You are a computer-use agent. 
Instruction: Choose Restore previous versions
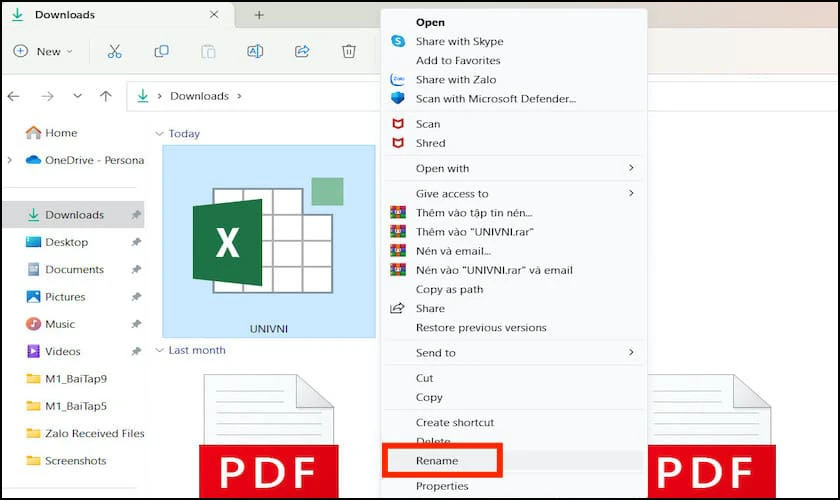(481, 328)
